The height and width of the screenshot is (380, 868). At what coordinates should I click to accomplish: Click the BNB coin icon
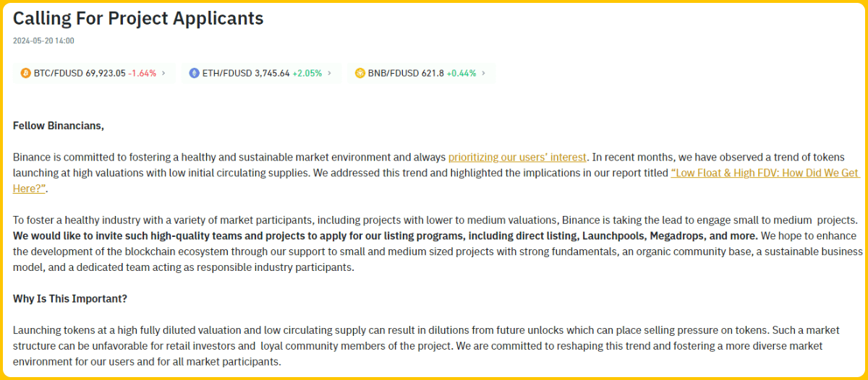[x=360, y=73]
